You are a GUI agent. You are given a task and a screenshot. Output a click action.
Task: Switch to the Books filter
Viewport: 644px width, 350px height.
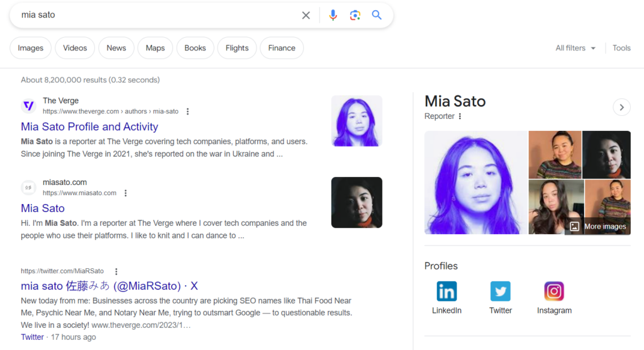coord(195,48)
